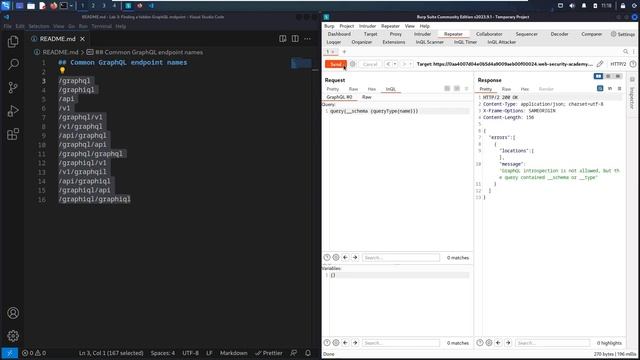Open markdown preview to the side
This screenshot has height=360, width=640.
point(282,39)
